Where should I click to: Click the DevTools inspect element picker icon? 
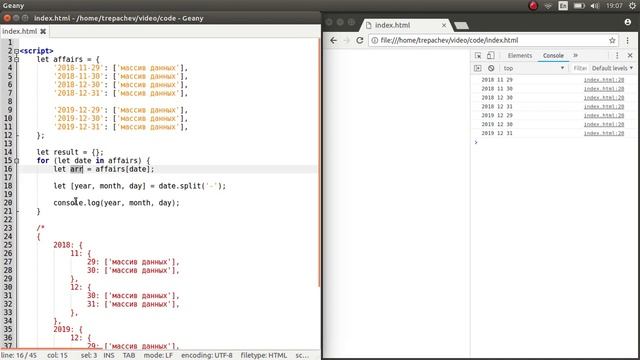(478, 56)
